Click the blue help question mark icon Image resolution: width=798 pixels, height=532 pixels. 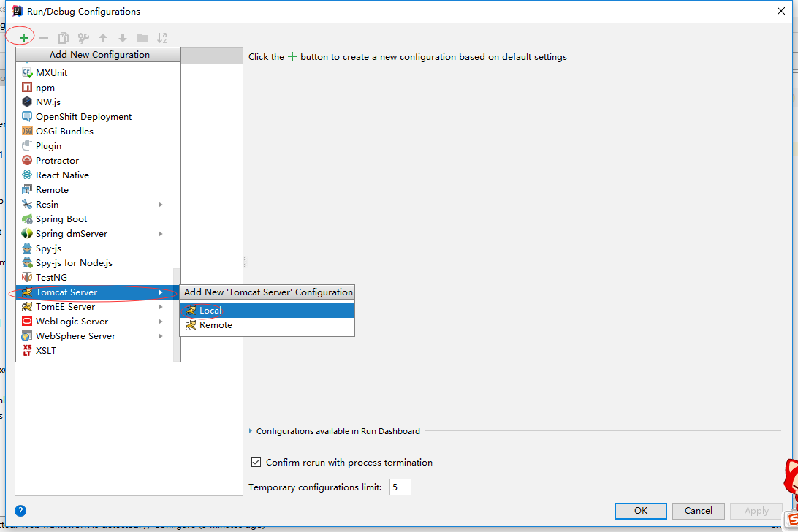point(20,511)
